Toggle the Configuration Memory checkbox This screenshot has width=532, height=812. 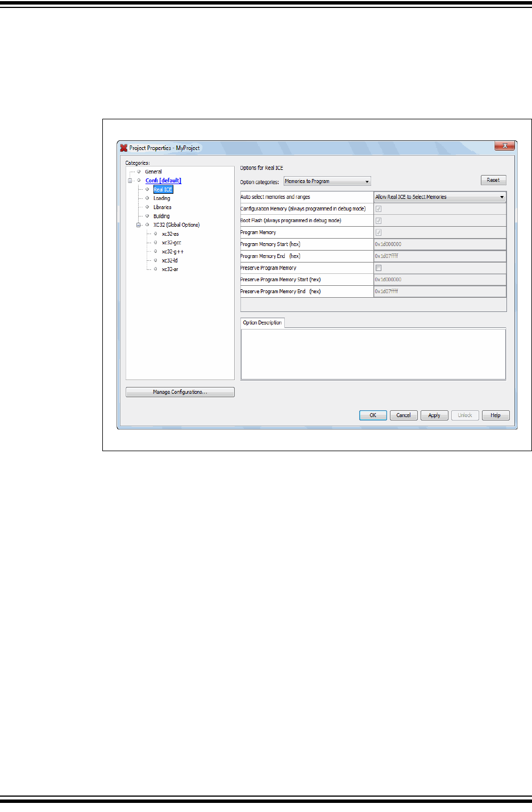[379, 209]
